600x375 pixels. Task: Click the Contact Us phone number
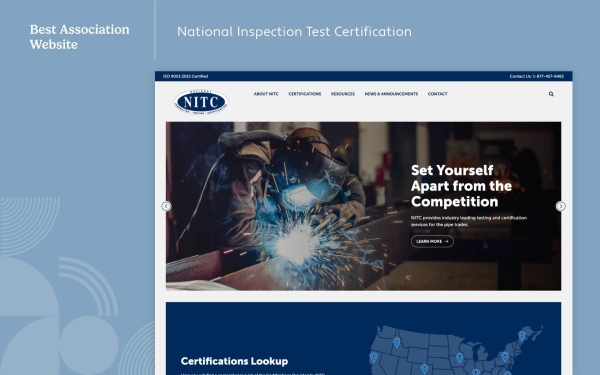coord(536,76)
